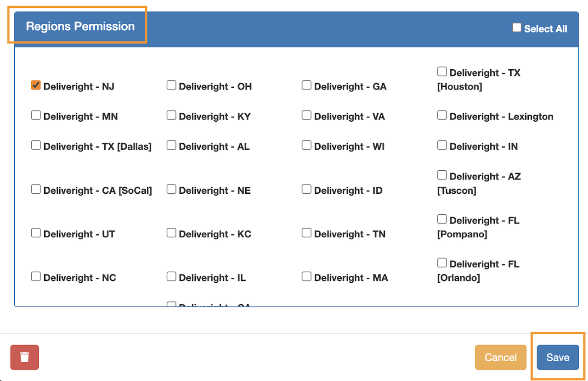
Task: Tick the Deliveright - MA checkbox
Action: [x=306, y=276]
